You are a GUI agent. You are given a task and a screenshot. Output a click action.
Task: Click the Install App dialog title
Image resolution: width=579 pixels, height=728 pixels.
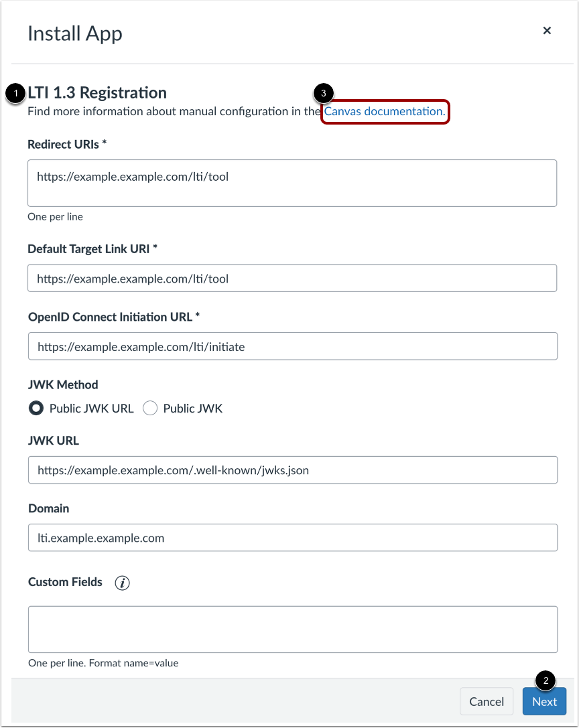click(x=74, y=33)
